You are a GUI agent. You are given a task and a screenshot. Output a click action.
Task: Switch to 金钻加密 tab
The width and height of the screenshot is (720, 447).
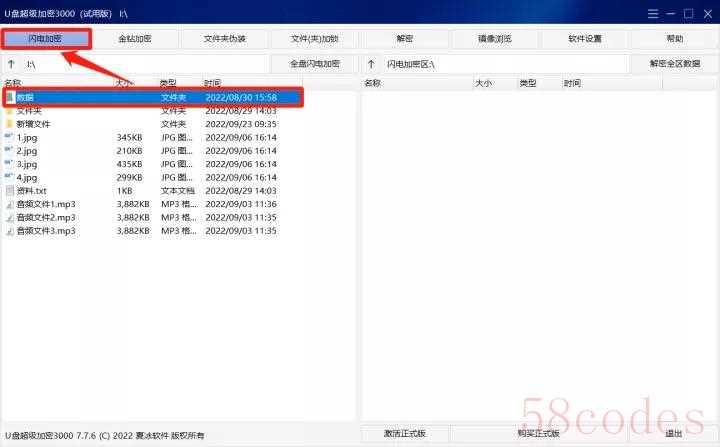tap(135, 39)
